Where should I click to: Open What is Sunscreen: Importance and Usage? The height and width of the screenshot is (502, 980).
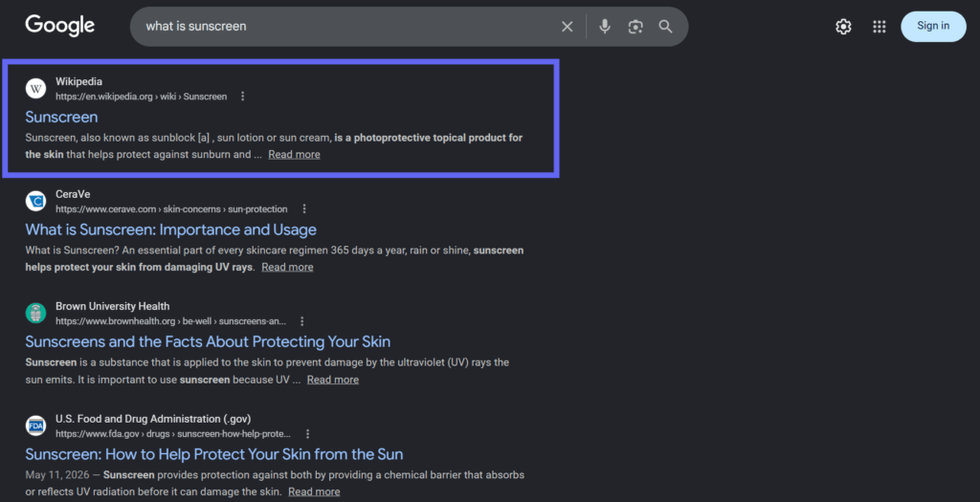[170, 229]
